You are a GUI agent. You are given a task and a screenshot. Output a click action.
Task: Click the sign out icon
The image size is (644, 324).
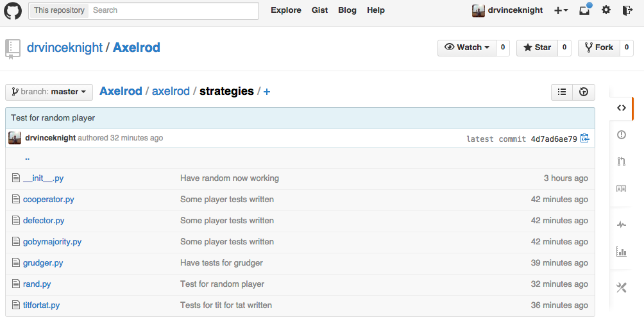click(x=627, y=10)
